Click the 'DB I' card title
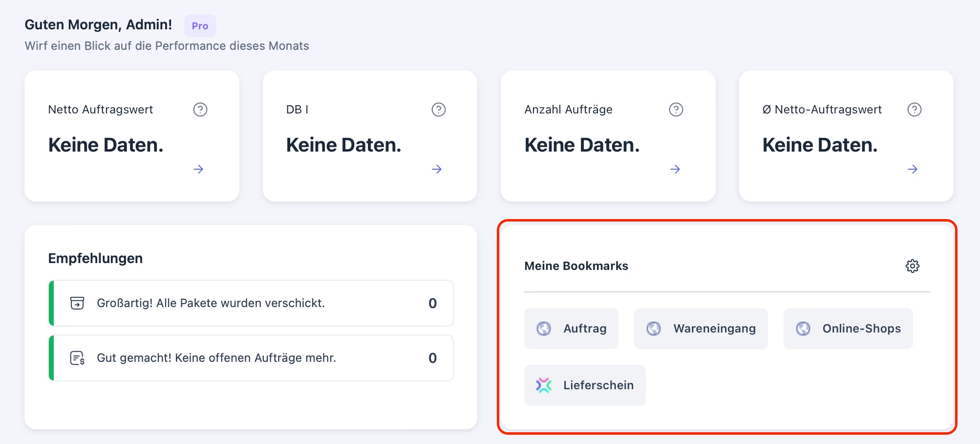This screenshot has width=980, height=444. (297, 110)
